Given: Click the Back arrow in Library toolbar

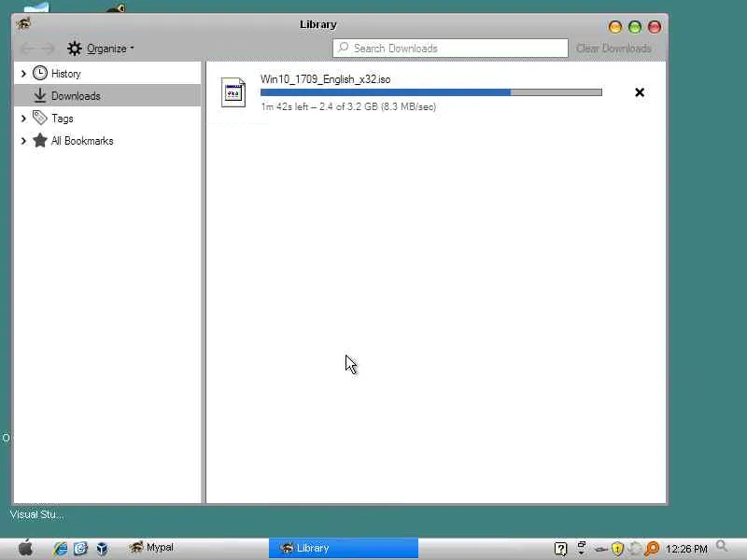Looking at the screenshot, I should point(27,49).
